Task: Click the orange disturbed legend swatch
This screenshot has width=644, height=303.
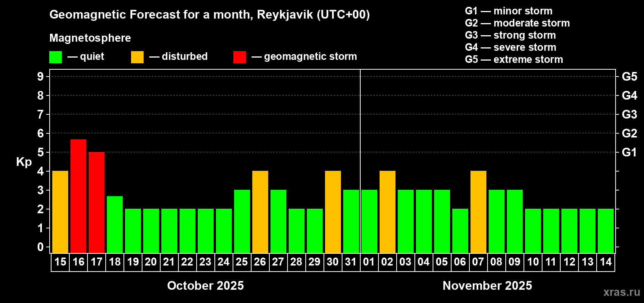Action: click(137, 57)
